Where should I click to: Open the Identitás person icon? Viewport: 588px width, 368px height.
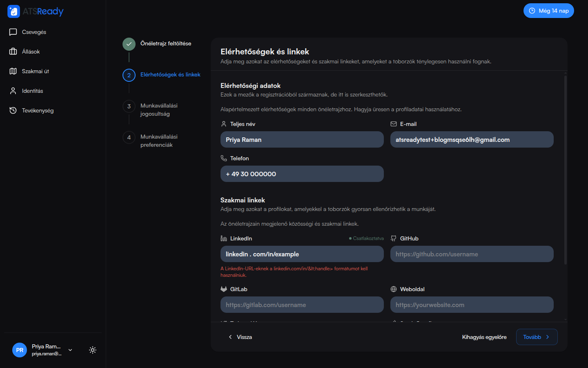13,91
